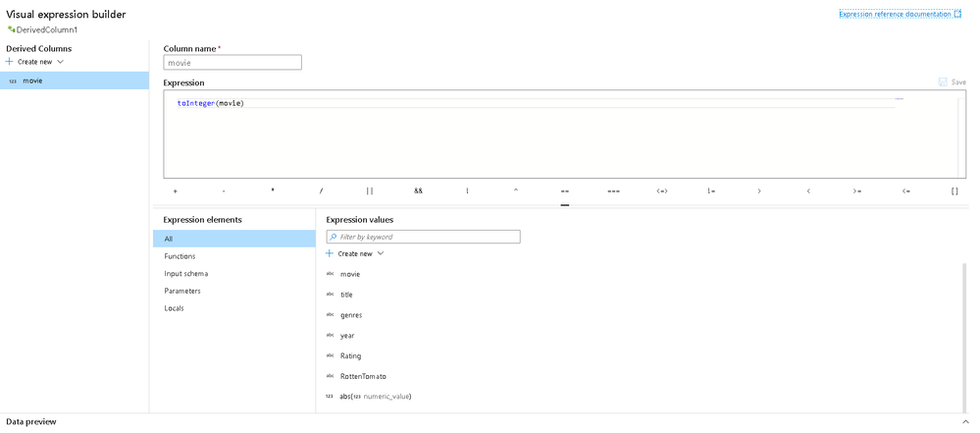980x433 pixels.
Task: Click the plus icon under Expression values
Action: pos(330,253)
